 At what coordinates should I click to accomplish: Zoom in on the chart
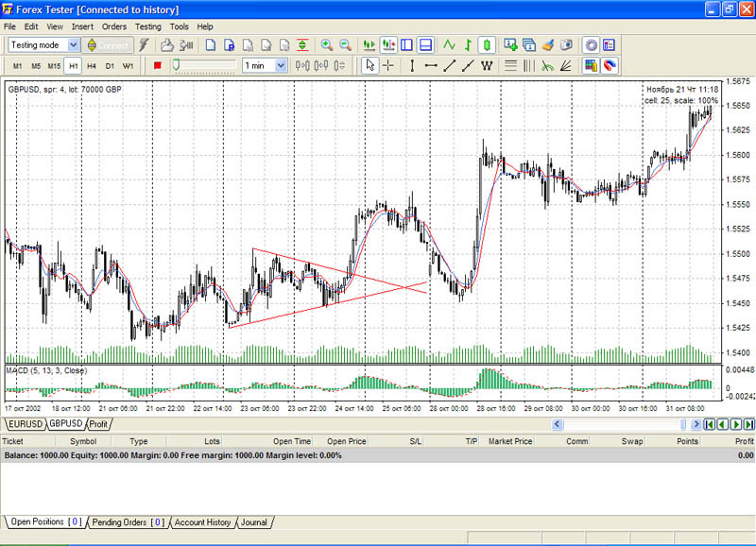coord(327,44)
